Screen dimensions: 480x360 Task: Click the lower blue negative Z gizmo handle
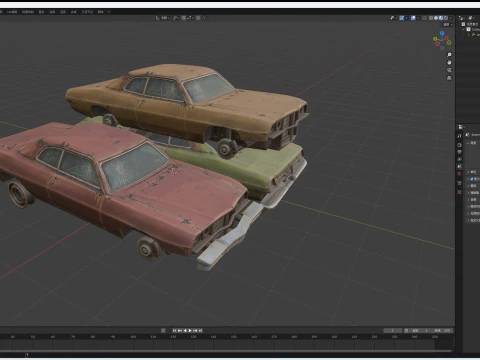point(442,48)
